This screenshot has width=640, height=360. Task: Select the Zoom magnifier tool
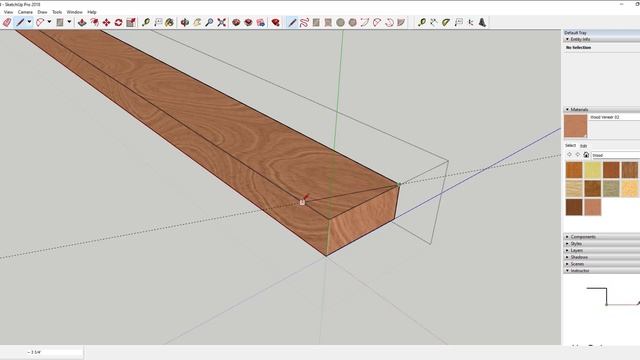209,22
